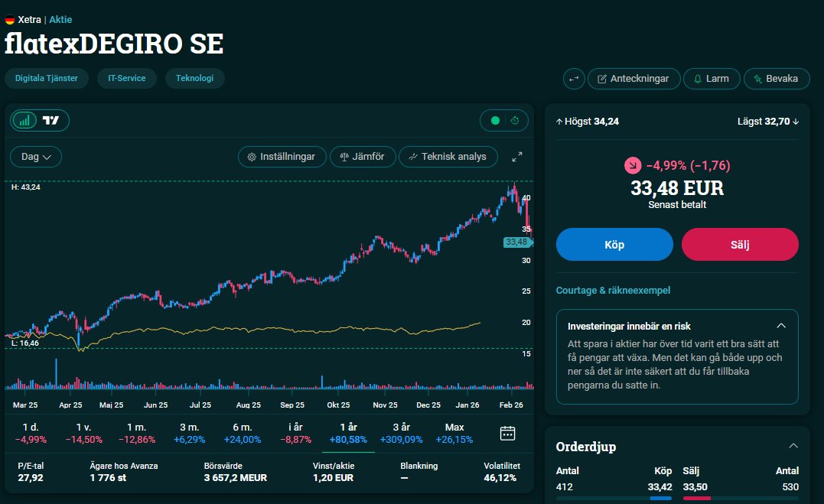The width and height of the screenshot is (824, 504).
Task: Click the L: 16,46 low marker
Action: [25, 343]
